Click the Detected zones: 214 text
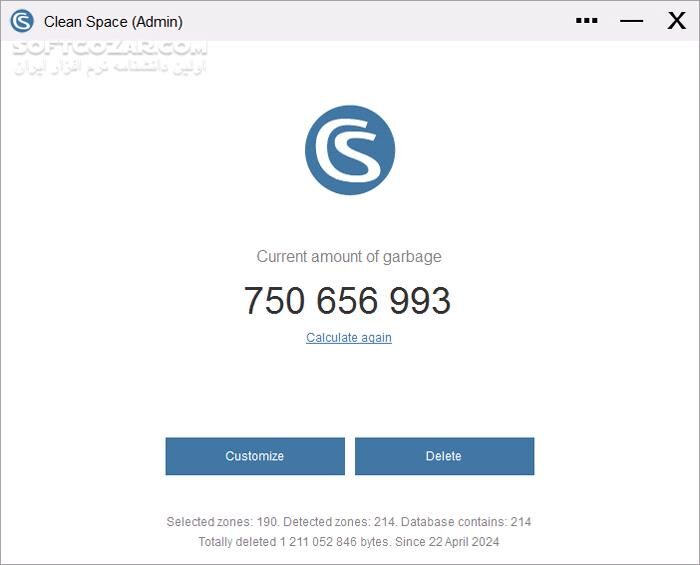 click(x=340, y=522)
